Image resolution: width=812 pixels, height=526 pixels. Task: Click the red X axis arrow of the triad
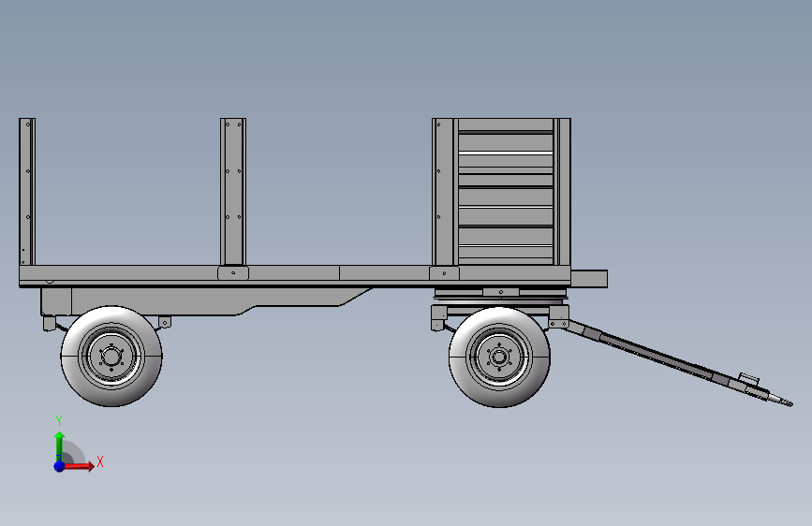click(79, 466)
